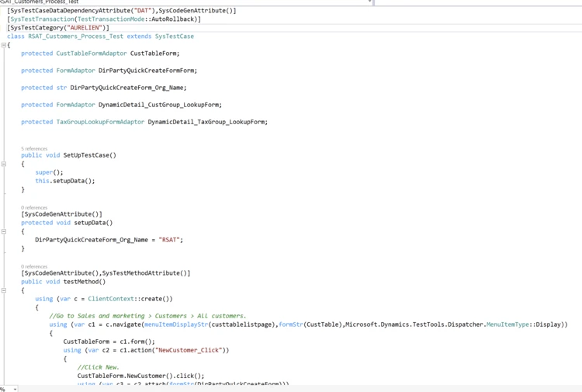Click the CustTableFormAdaptor type name
The height and width of the screenshot is (392, 582).
coord(92,54)
